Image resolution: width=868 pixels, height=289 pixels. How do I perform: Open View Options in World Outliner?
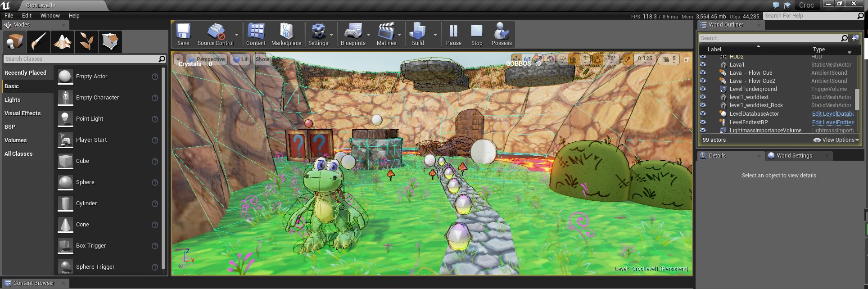pos(836,140)
